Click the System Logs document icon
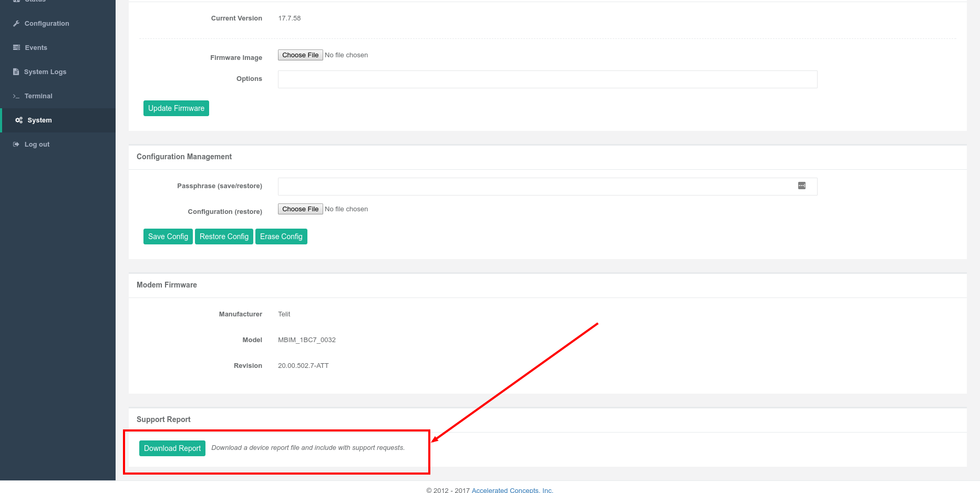The image size is (980, 493). point(16,72)
